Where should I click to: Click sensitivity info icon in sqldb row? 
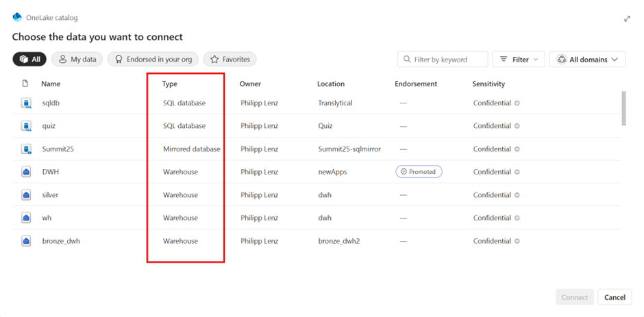517,103
